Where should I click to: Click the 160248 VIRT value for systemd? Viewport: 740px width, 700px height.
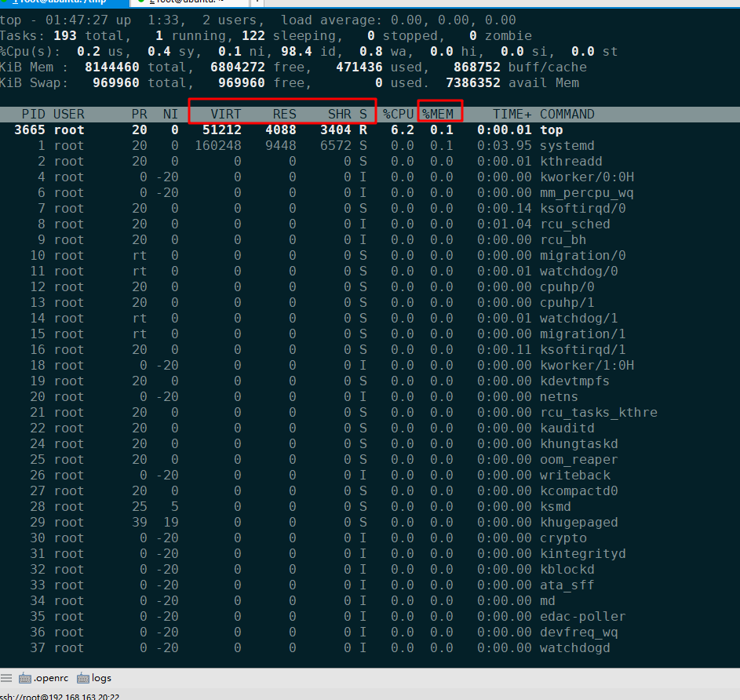pyautogui.click(x=218, y=146)
